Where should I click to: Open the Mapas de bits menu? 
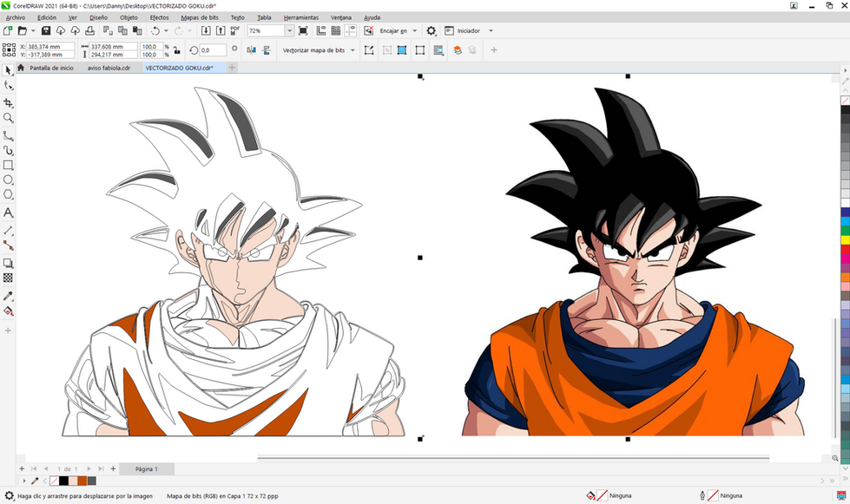click(x=200, y=17)
